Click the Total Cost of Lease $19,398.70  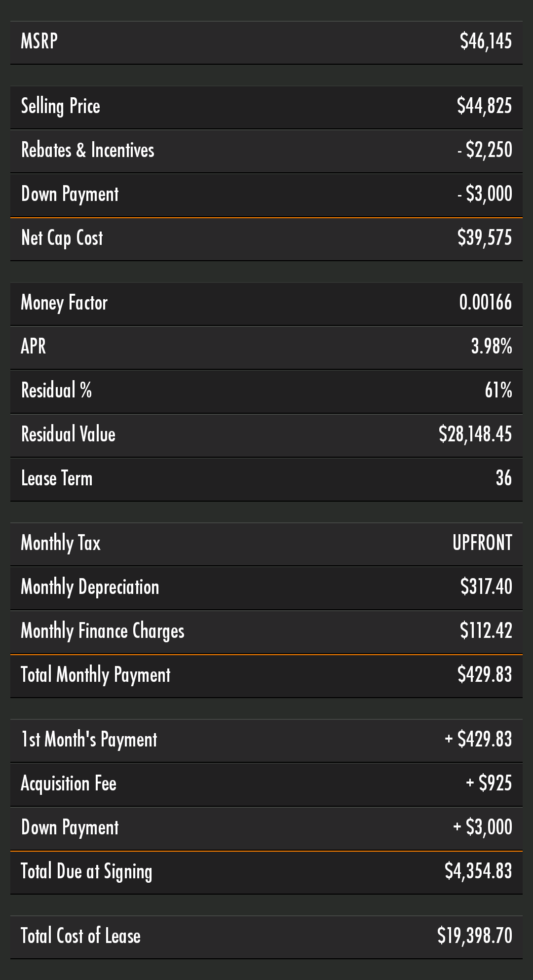(x=475, y=936)
